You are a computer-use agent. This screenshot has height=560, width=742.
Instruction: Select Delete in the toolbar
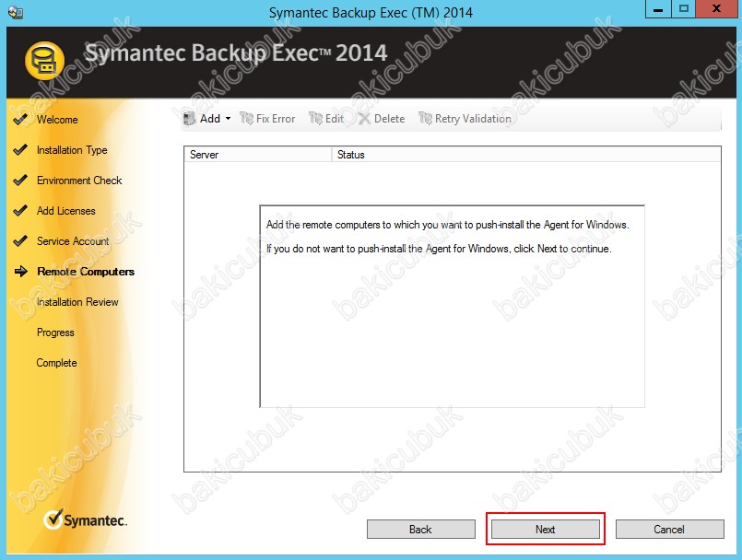click(390, 119)
